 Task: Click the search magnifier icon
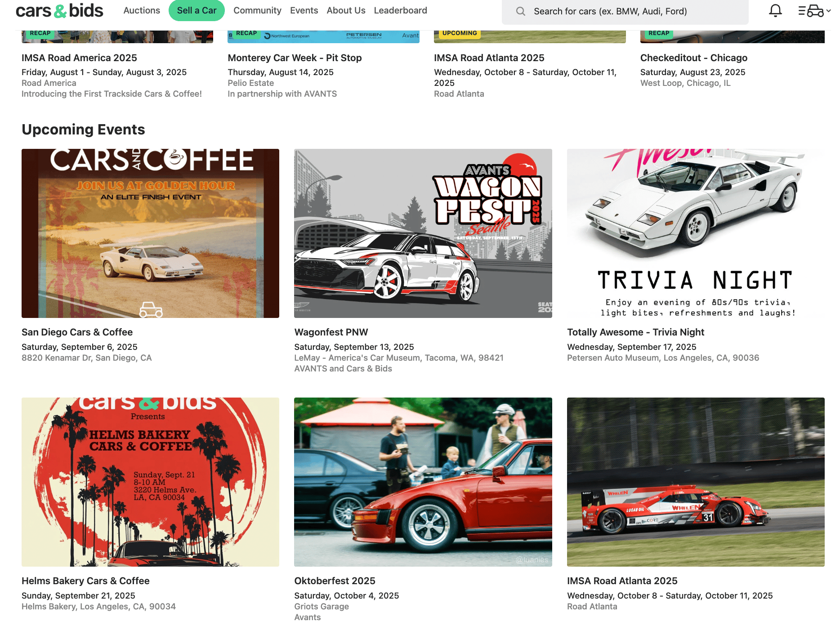(520, 11)
